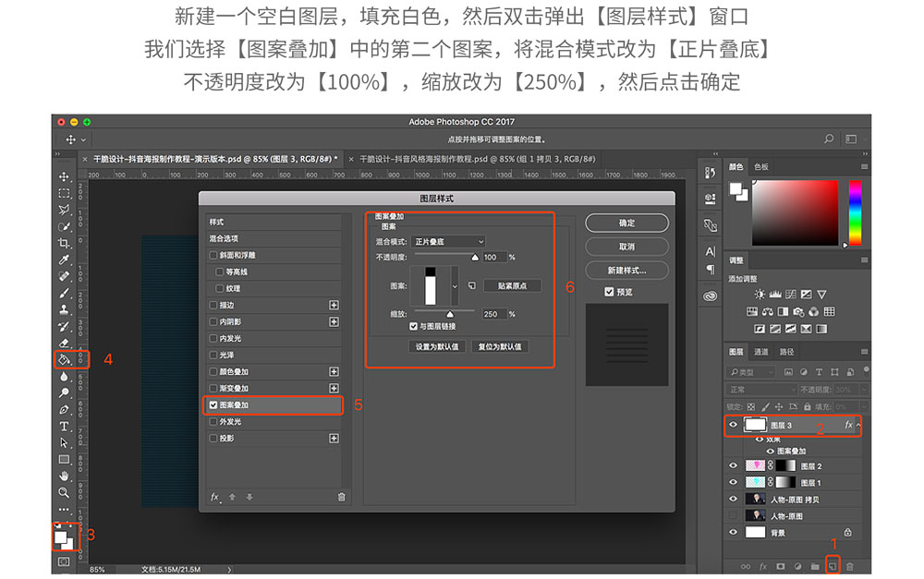Add another 投影 effect with plus button
Image resolution: width=924 pixels, height=579 pixels.
334,439
